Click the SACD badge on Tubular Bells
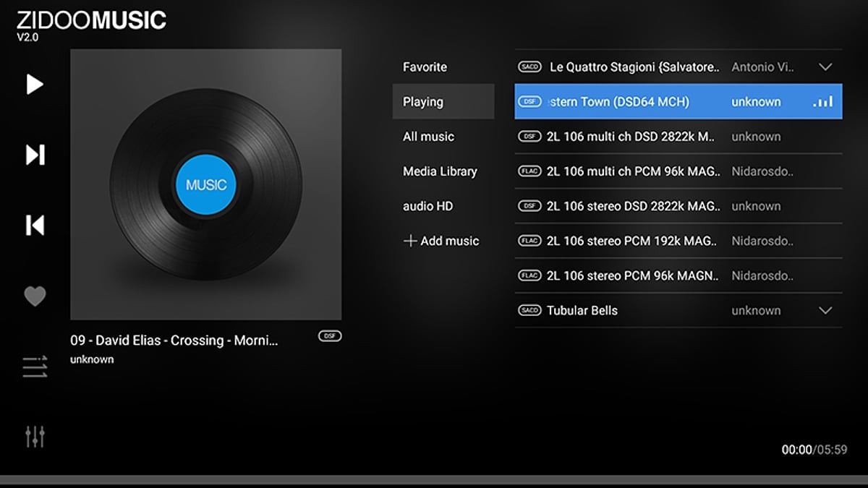 [529, 310]
